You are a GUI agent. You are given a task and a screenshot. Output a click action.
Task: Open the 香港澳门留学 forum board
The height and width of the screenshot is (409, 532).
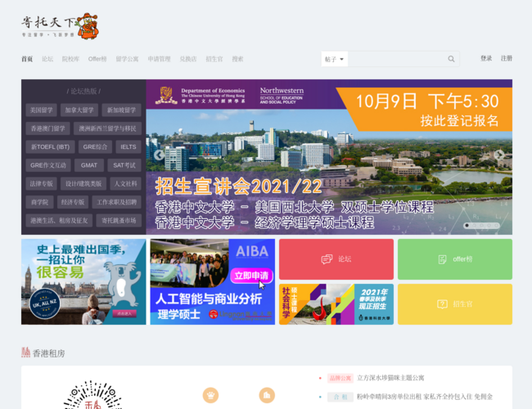tap(47, 128)
